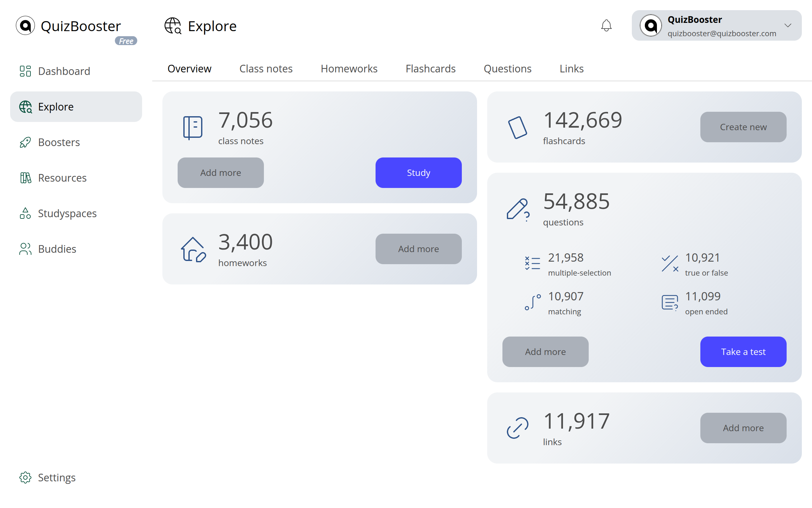Switch to the Class notes tab
This screenshot has width=812, height=508.
pyautogui.click(x=266, y=69)
